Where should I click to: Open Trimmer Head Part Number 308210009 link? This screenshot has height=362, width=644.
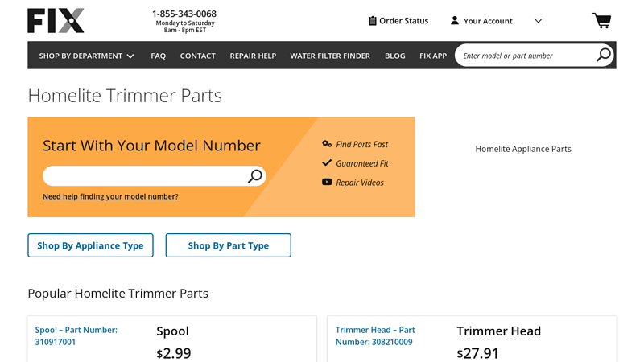pyautogui.click(x=375, y=335)
